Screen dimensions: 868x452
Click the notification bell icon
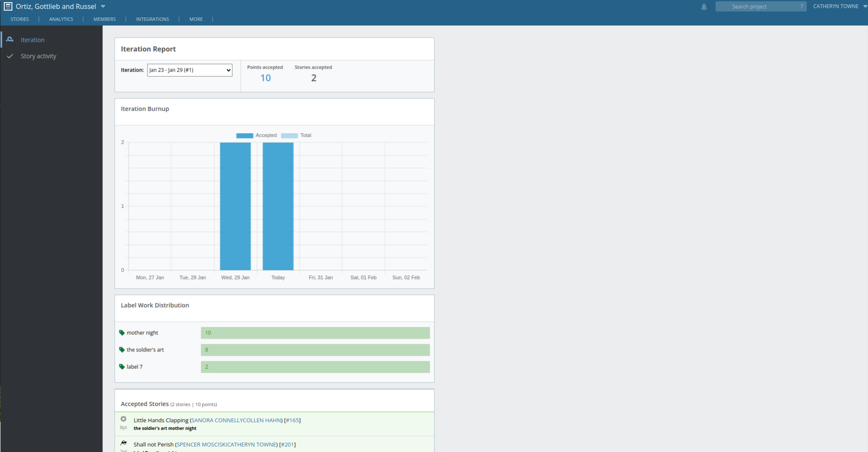click(x=704, y=7)
